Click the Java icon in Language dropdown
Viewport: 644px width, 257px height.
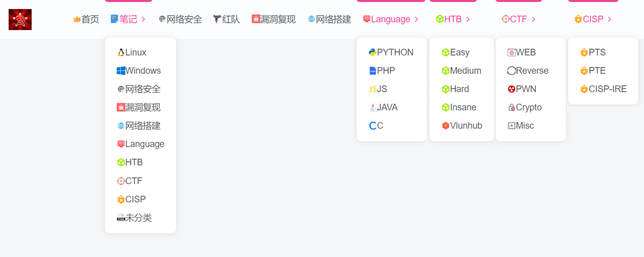[x=373, y=107]
